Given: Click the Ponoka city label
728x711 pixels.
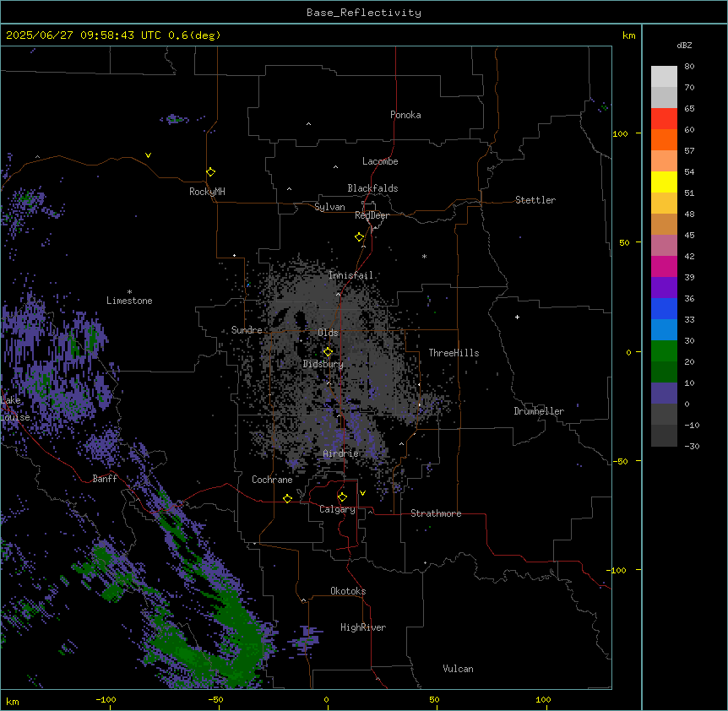Looking at the screenshot, I should 405,115.
